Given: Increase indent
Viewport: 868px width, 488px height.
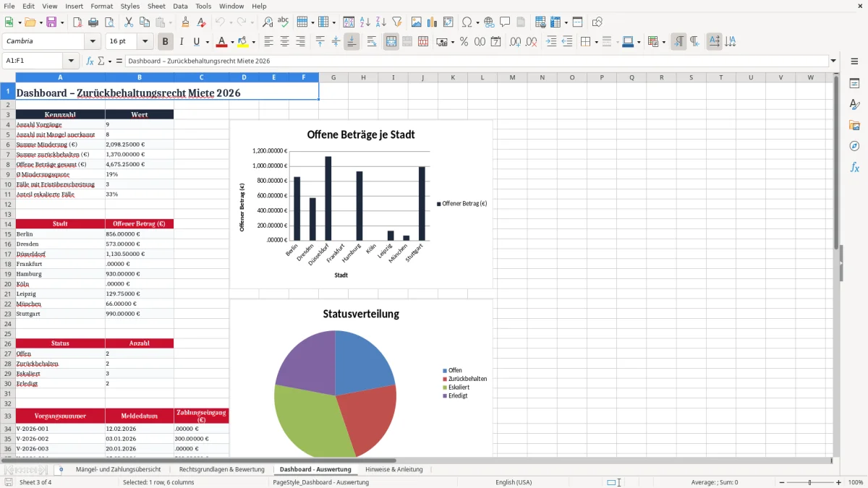Looking at the screenshot, I should tap(551, 42).
